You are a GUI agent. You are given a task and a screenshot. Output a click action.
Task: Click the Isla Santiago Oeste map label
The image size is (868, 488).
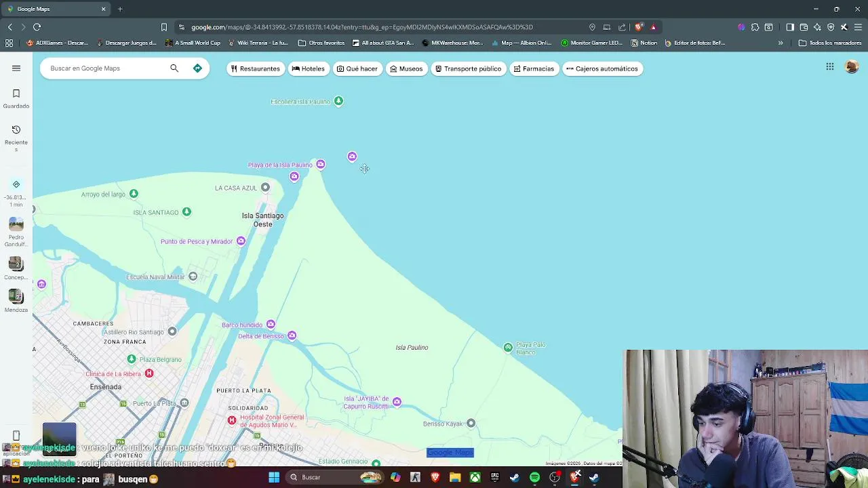[263, 220]
